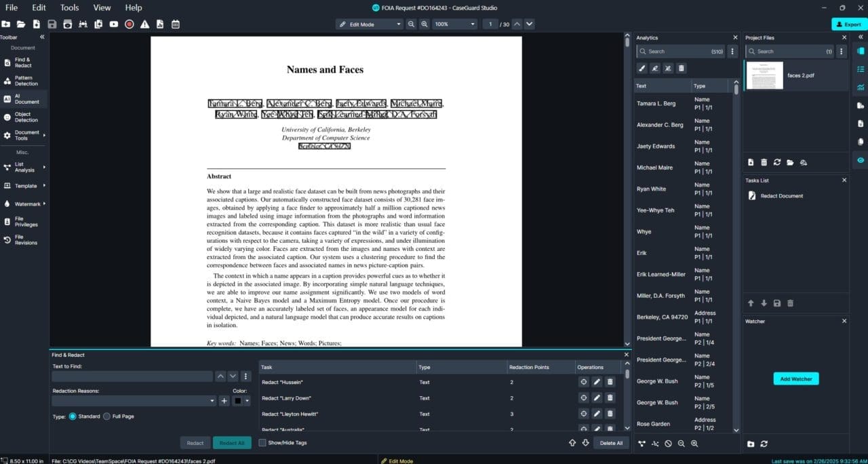Image resolution: width=868 pixels, height=464 pixels.
Task: Click the Redact All button
Action: click(x=232, y=442)
